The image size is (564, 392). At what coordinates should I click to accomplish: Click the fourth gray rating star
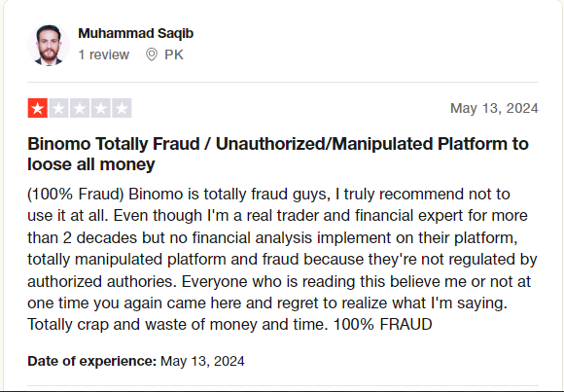[101, 108]
